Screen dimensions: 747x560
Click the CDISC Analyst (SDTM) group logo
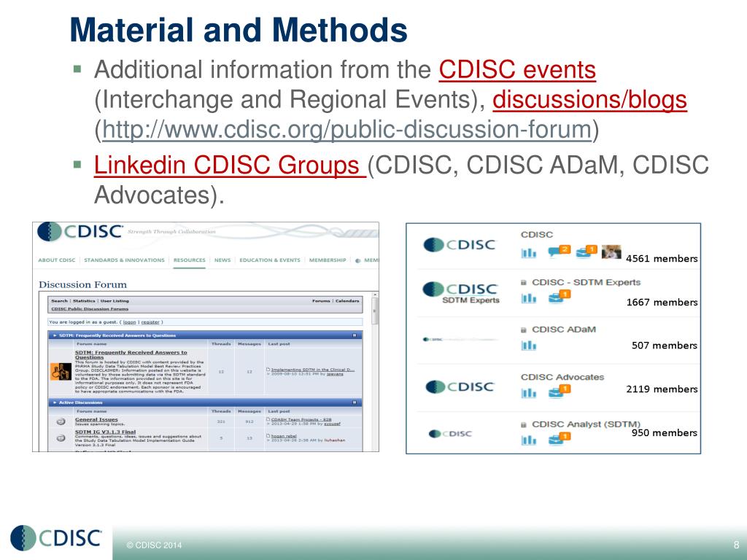click(450, 433)
